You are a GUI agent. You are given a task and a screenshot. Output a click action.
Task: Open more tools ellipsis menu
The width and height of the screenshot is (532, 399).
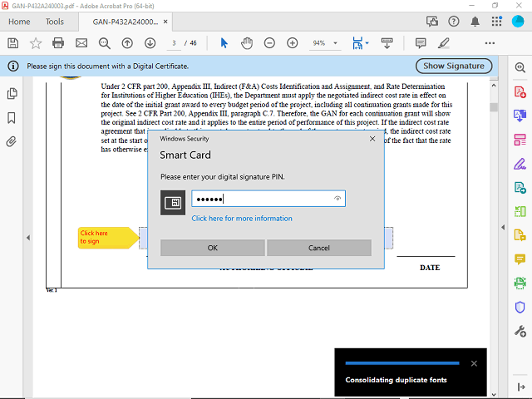click(x=490, y=43)
